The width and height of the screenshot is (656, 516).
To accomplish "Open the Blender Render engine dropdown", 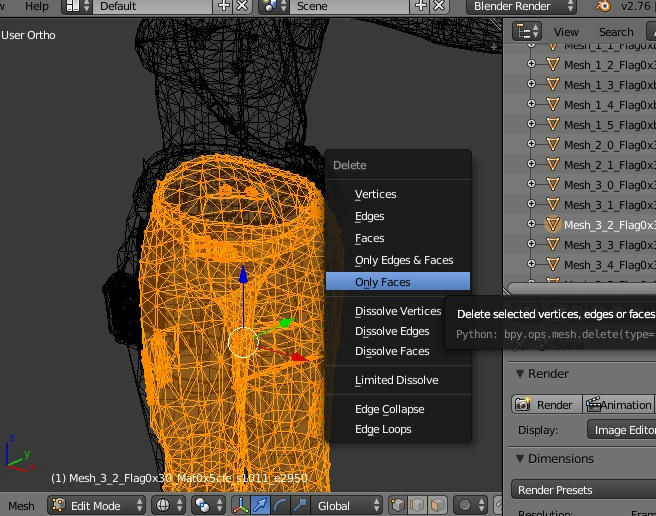I will [x=520, y=6].
